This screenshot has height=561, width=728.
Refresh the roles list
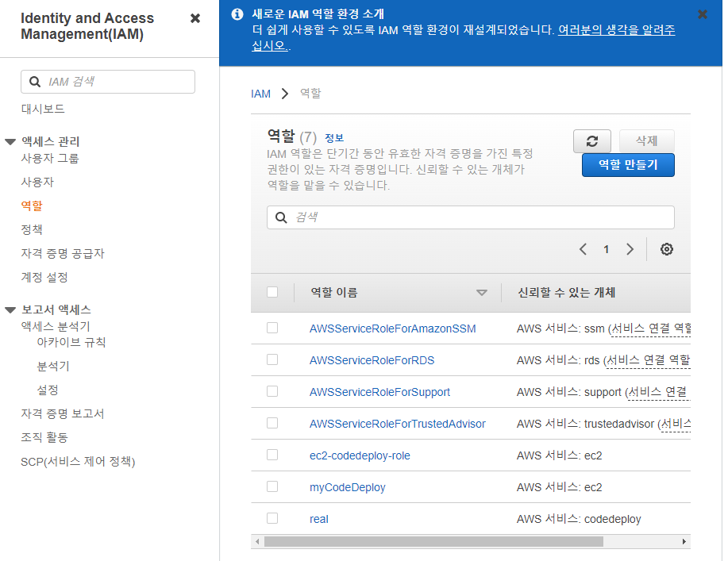592,141
